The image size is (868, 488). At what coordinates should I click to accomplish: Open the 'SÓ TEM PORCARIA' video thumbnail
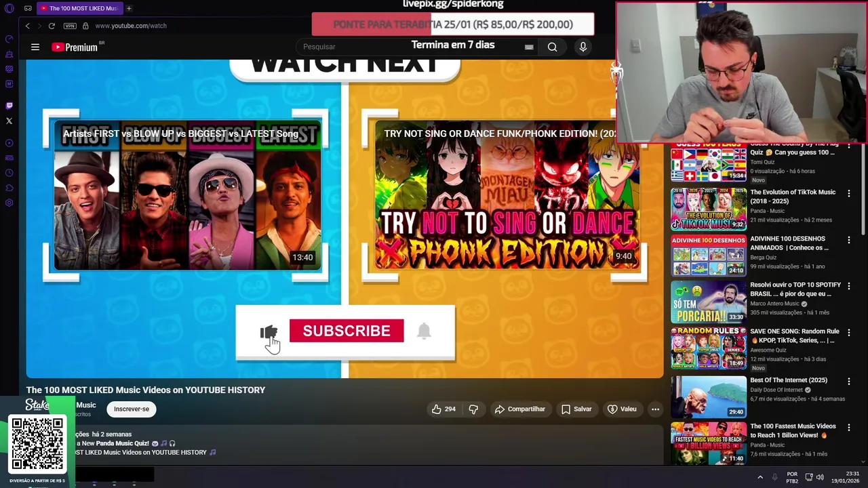tap(709, 302)
